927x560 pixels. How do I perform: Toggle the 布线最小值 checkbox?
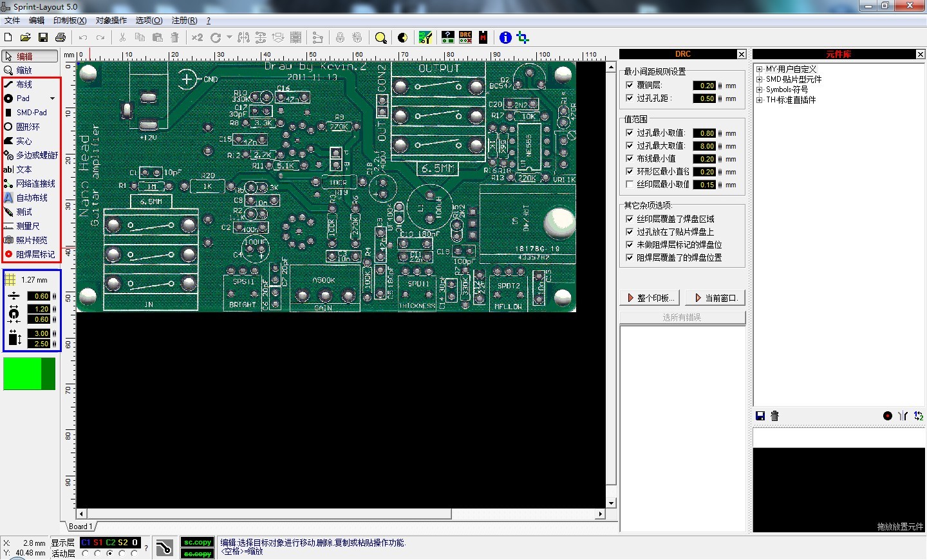tap(630, 158)
